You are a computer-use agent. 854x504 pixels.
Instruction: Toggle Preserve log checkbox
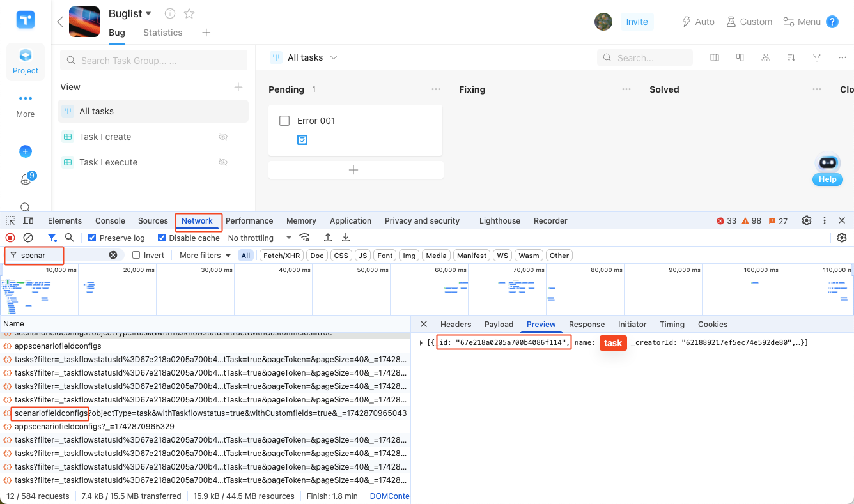coord(92,238)
